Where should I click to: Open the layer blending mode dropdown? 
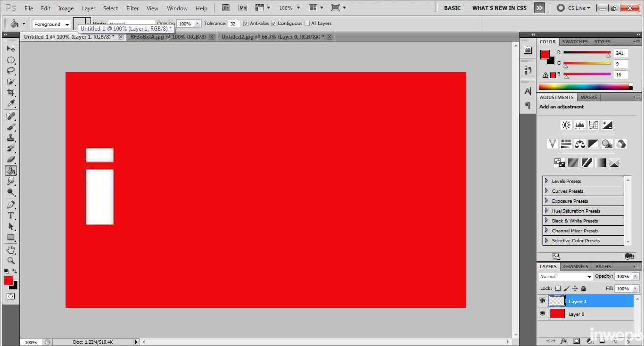click(x=565, y=276)
